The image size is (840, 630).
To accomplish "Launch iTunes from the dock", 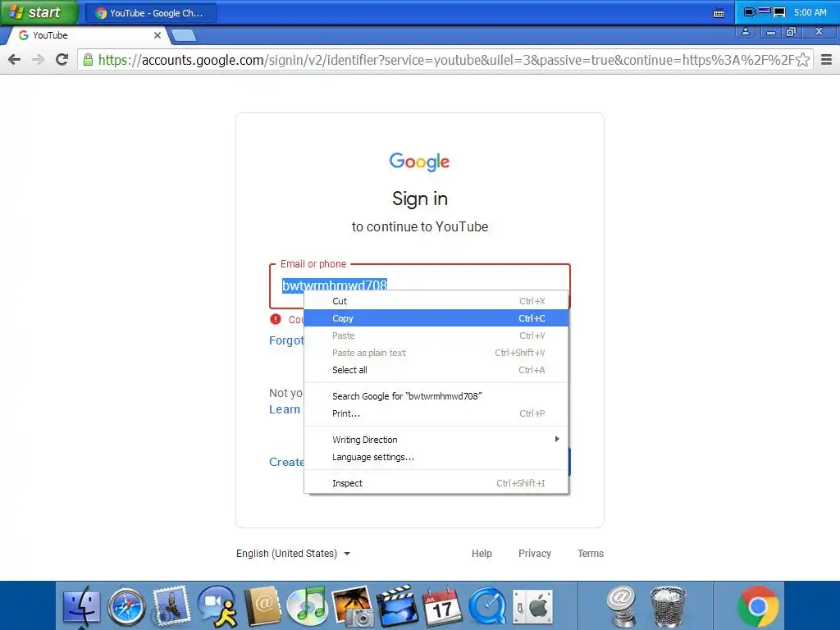I will tap(307, 606).
